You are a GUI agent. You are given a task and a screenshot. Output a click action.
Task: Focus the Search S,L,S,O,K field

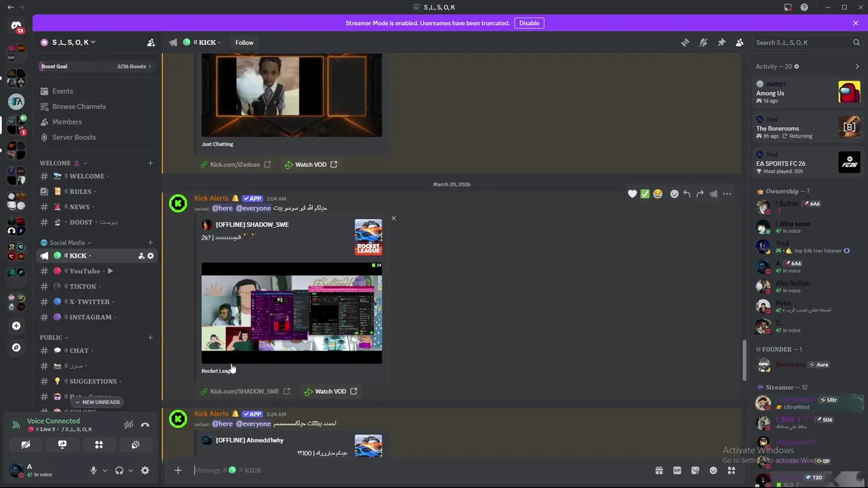(x=807, y=42)
